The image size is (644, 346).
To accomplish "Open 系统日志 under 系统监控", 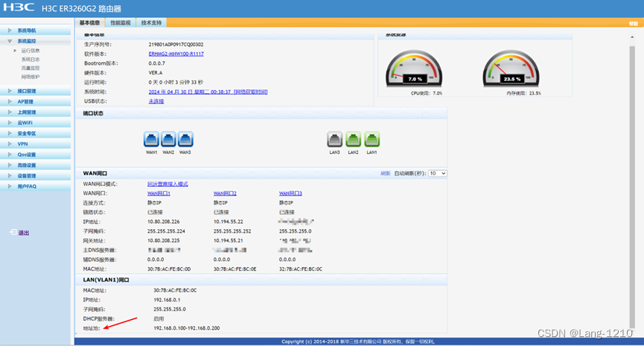I will click(x=31, y=60).
